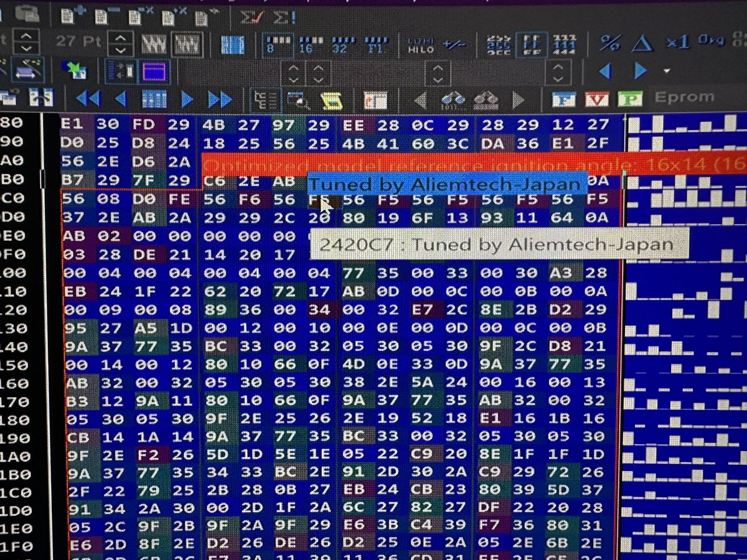
Task: Click the add-document plus icon
Action: coord(73,15)
